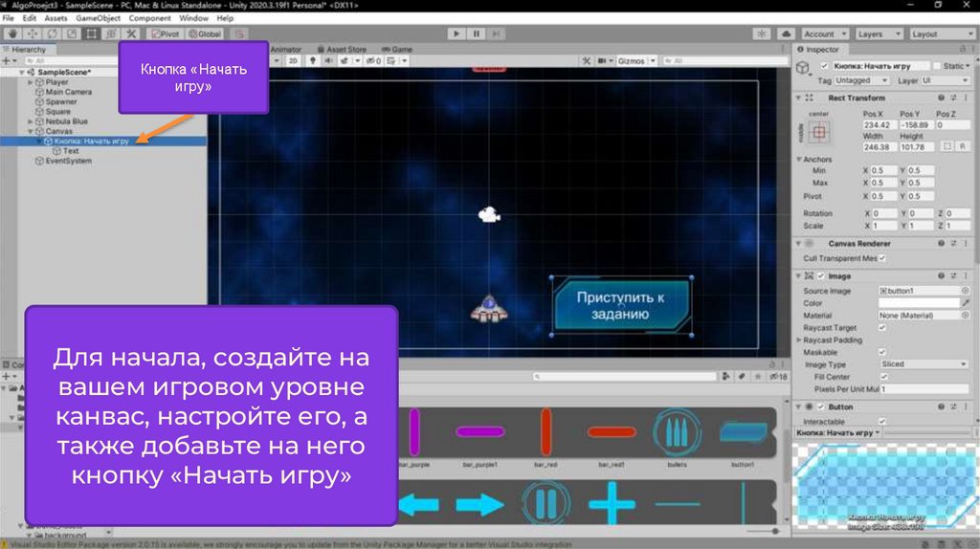Open the Image Type Sliced dropdown
This screenshot has width=980, height=549.
click(x=924, y=364)
